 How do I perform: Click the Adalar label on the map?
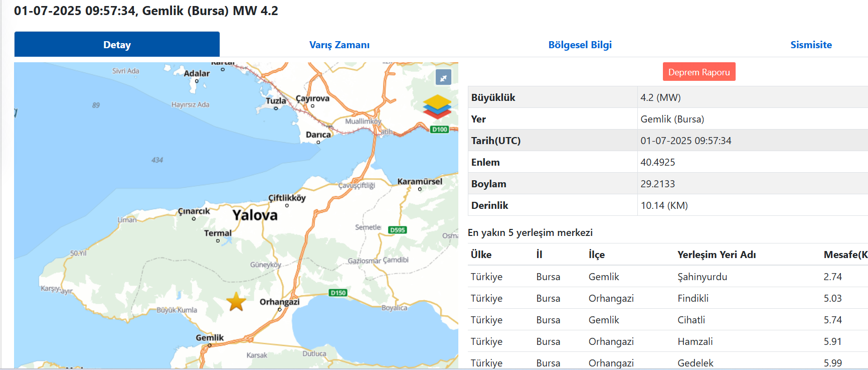pos(197,73)
